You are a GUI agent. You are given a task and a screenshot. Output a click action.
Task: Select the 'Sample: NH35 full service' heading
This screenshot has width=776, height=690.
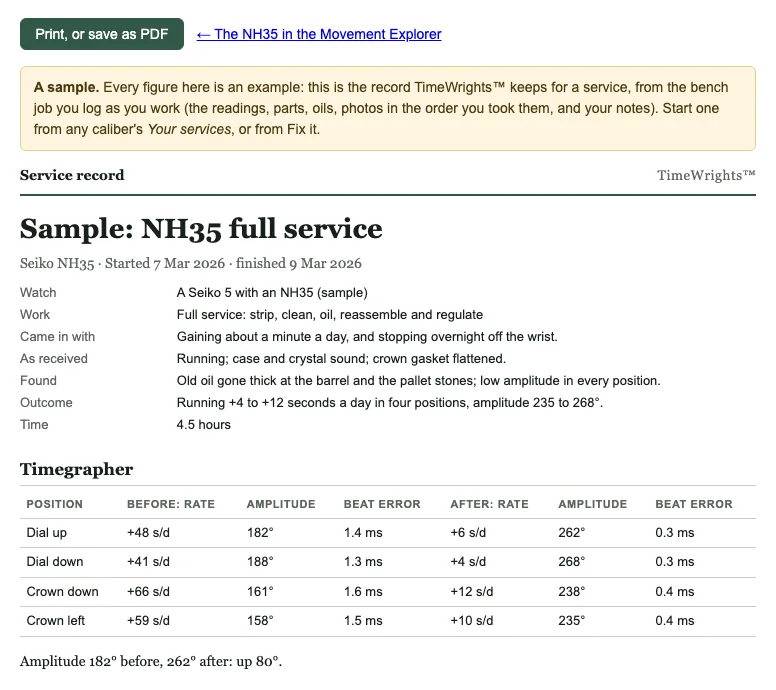click(x=201, y=229)
